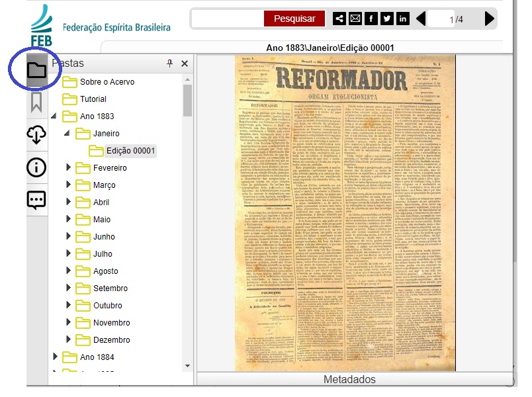This screenshot has height=397, width=532.
Task: Click the FEB logo
Action: 42,25
